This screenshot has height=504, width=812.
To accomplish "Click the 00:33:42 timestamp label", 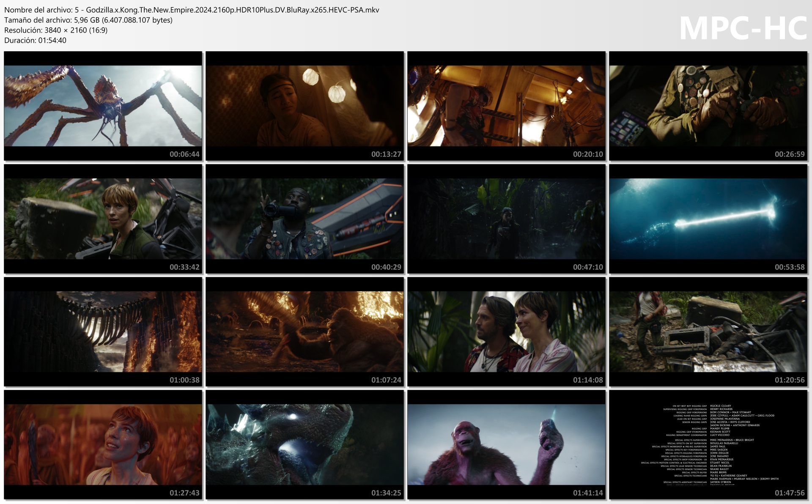I will pos(184,267).
